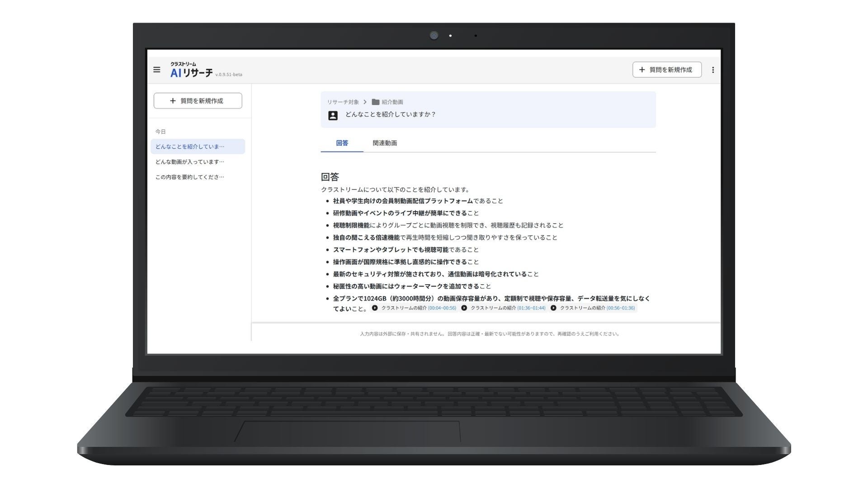Viewport: 868px width, 488px height.
Task: Click the breadcrumb chevron after リサーチ対象
Action: 365,102
